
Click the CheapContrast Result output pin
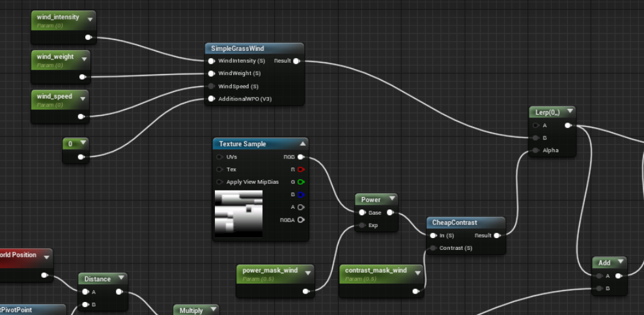pos(497,235)
